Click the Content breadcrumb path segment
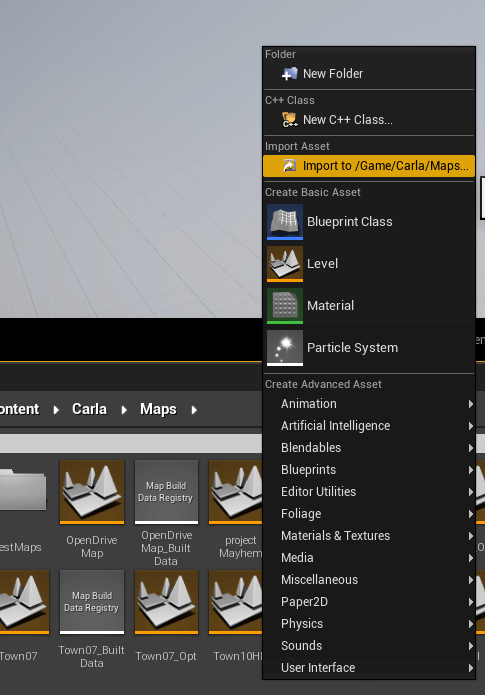 [20, 409]
